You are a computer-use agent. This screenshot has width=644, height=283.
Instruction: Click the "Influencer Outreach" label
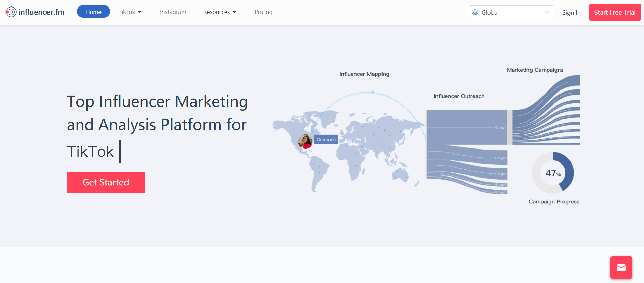tap(459, 96)
